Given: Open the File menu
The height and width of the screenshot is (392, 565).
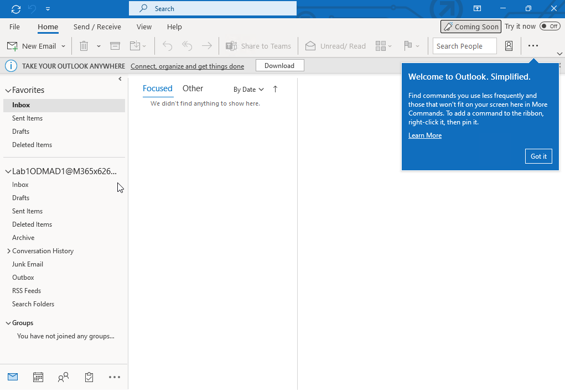Looking at the screenshot, I should (x=14, y=27).
